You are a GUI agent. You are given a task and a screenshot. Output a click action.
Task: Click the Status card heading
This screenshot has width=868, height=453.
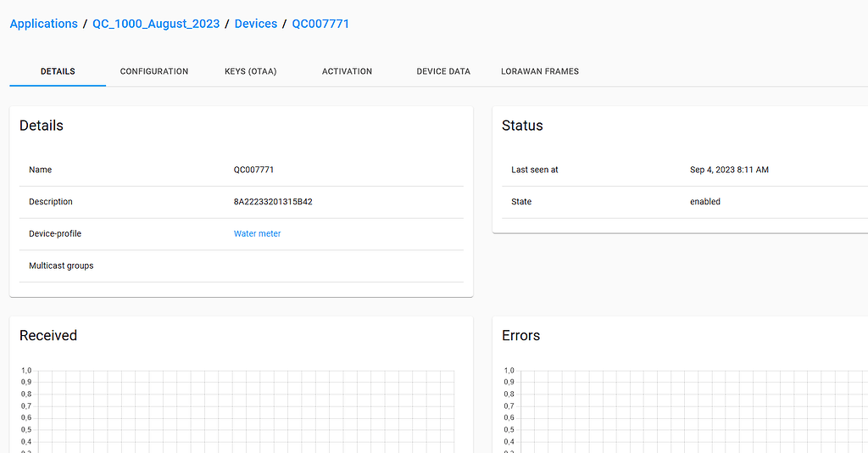tap(522, 126)
